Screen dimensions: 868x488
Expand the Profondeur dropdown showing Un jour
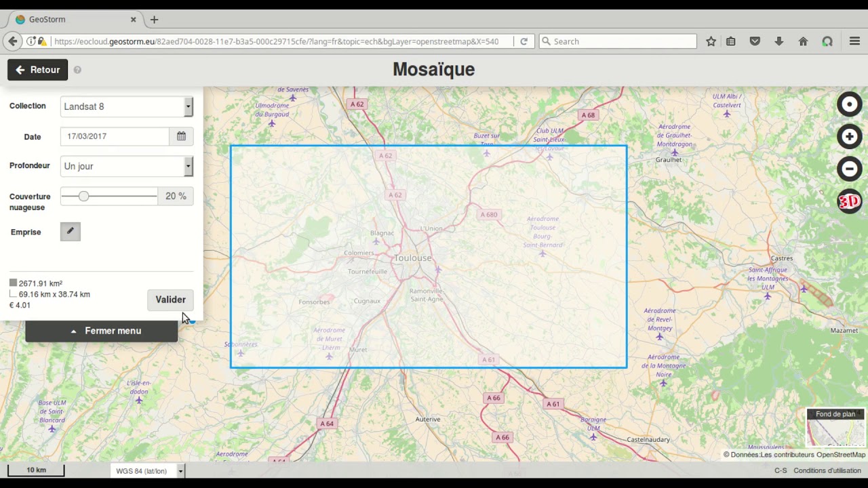coord(127,166)
